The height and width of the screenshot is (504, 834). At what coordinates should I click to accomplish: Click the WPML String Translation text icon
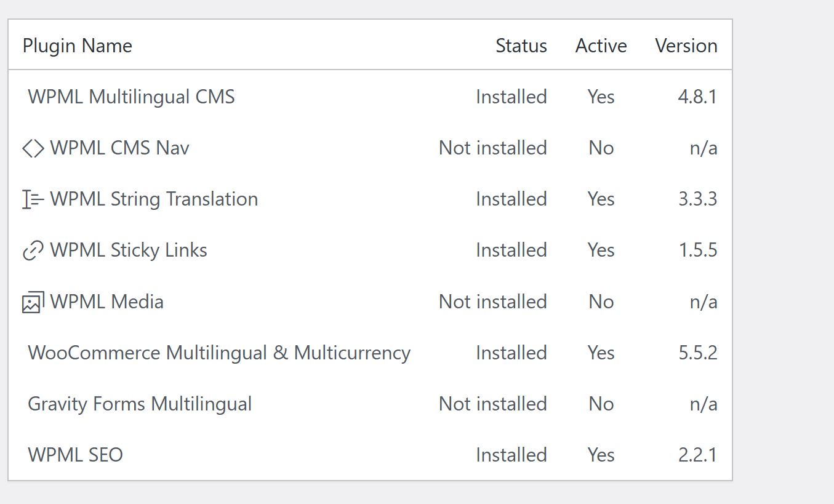(33, 199)
